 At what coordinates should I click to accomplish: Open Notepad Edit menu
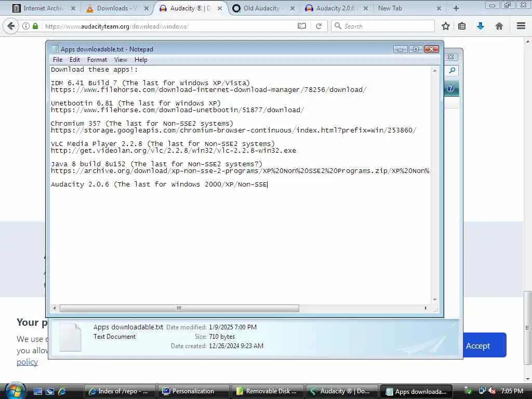pyautogui.click(x=75, y=60)
